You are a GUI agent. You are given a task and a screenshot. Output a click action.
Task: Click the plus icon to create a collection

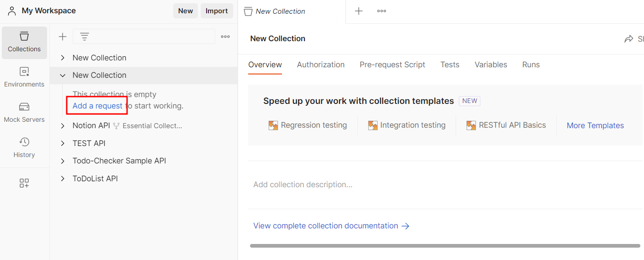(63, 37)
